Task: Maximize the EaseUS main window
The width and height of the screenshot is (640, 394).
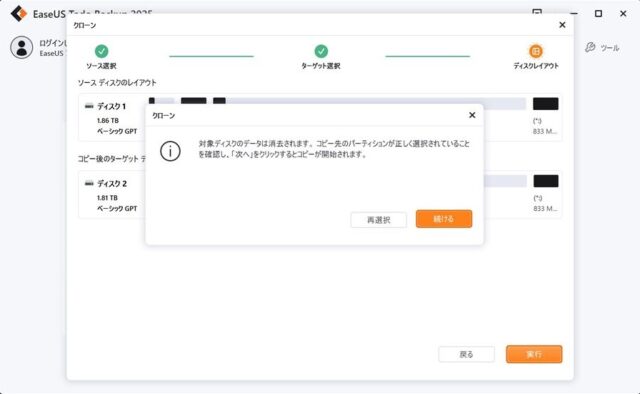Action: point(598,13)
